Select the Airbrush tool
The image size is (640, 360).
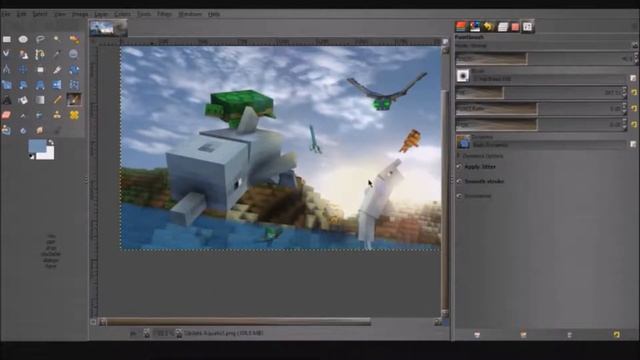23,116
